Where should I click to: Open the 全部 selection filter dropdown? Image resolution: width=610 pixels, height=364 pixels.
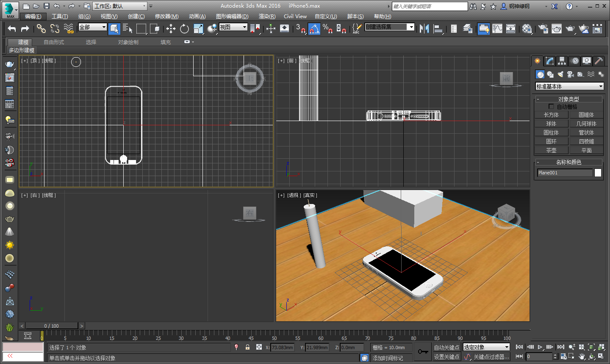(x=93, y=27)
